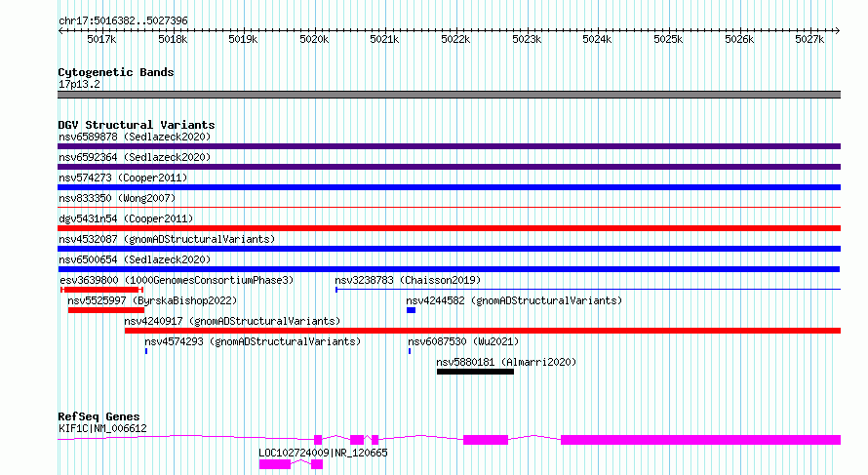Click the 5022k ruler tick label
868x475 pixels.
[x=455, y=39]
